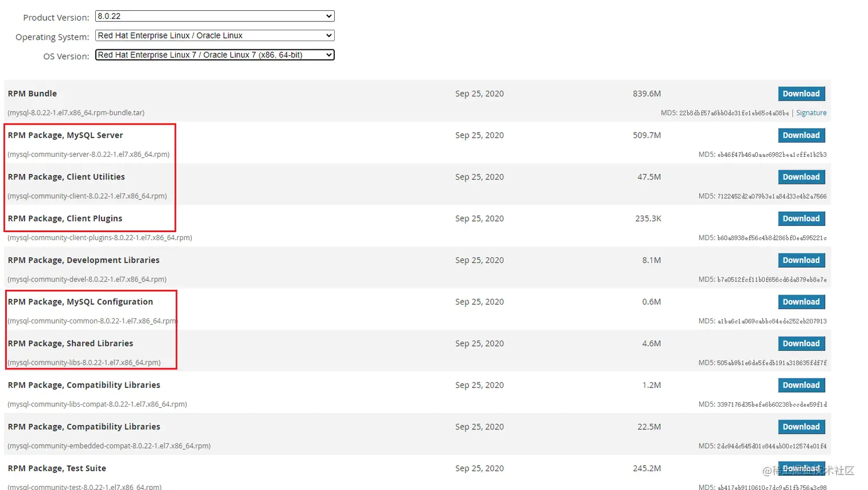Select the 'RPM Bundle' title text
Image resolution: width=868 pixels, height=490 pixels.
32,94
